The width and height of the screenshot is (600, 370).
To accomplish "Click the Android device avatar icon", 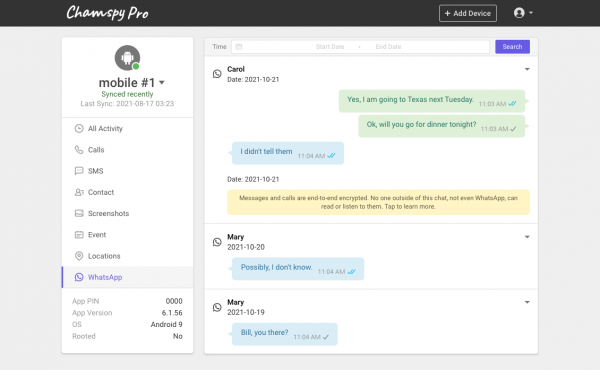I will 127,58.
